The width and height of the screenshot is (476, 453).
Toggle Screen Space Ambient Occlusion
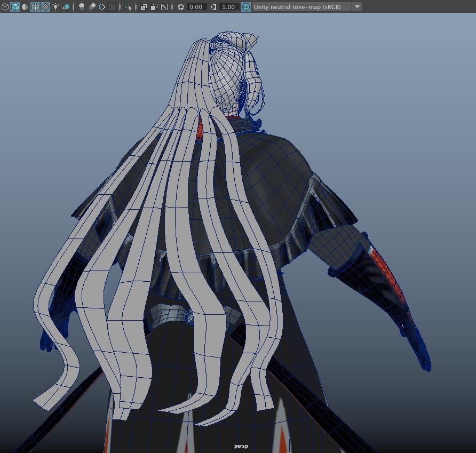(81, 7)
